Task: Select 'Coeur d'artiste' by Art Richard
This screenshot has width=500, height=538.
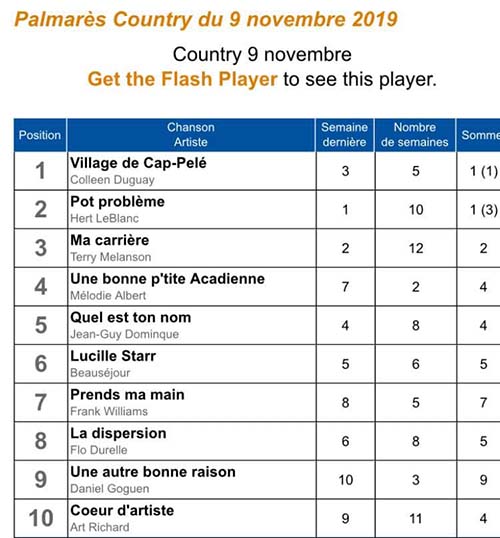Action: tap(122, 511)
